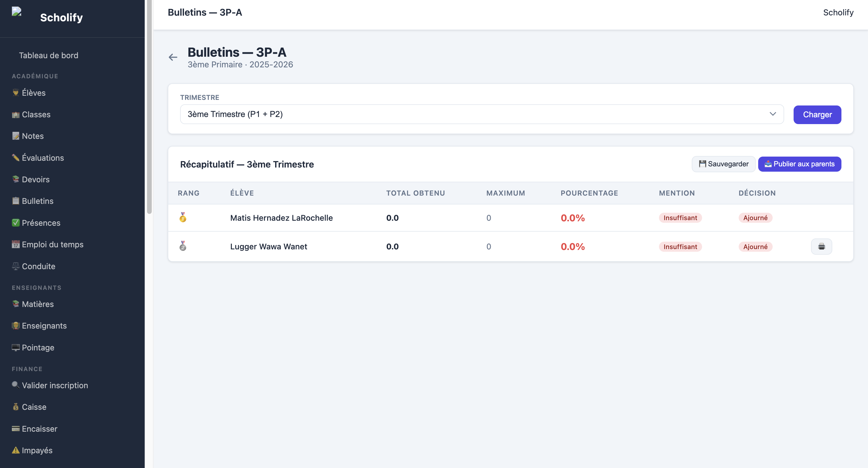Select the Matis Hernadez LaRochelle row
Viewport: 868px width, 468px height.
(510, 218)
